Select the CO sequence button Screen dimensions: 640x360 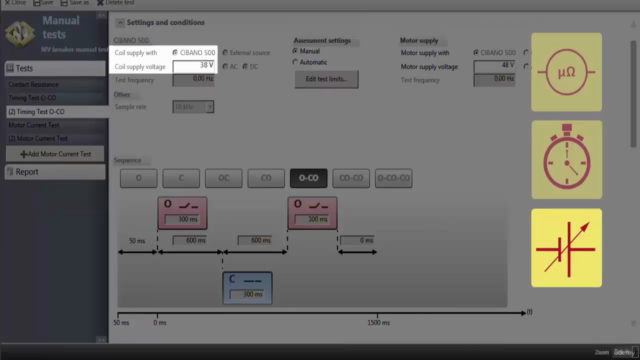click(266, 178)
